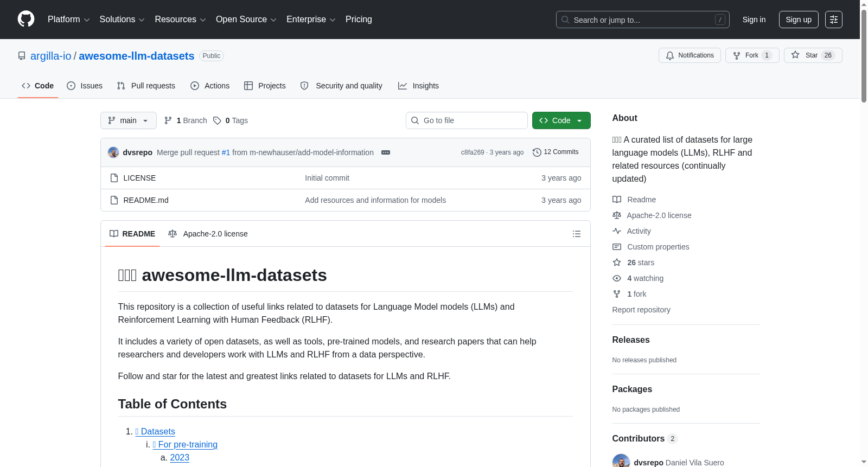Open the README outline list icon
Image resolution: width=868 pixels, height=467 pixels.
(577, 234)
